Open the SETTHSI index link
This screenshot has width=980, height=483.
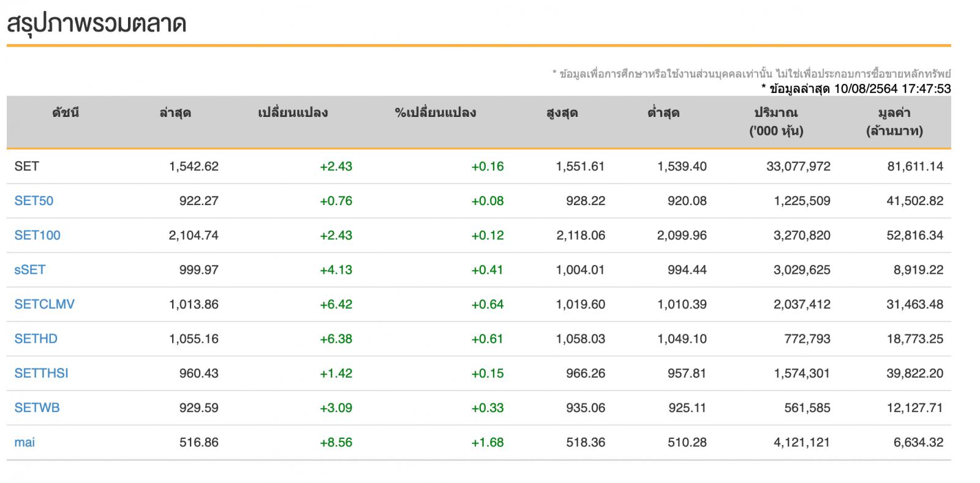coord(41,373)
